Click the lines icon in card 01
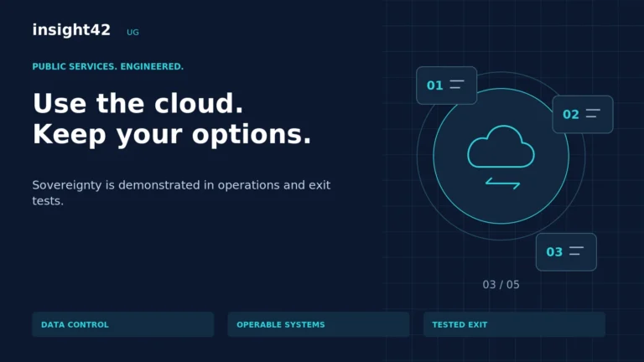The image size is (644, 362). tap(457, 85)
